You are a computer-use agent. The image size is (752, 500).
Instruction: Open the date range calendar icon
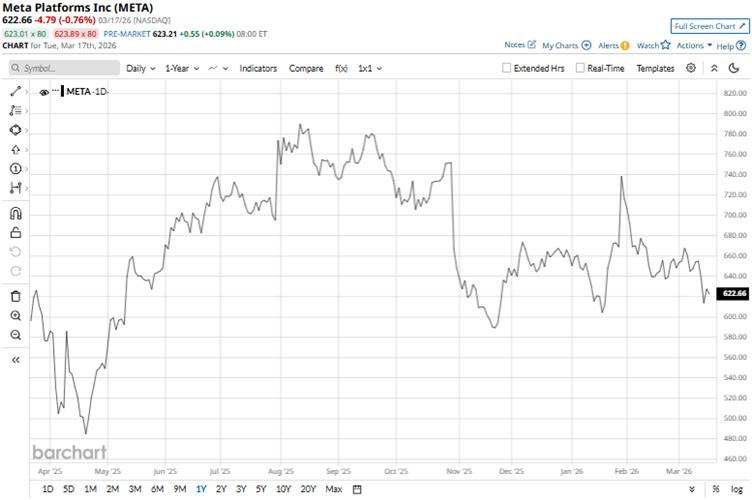(357, 489)
